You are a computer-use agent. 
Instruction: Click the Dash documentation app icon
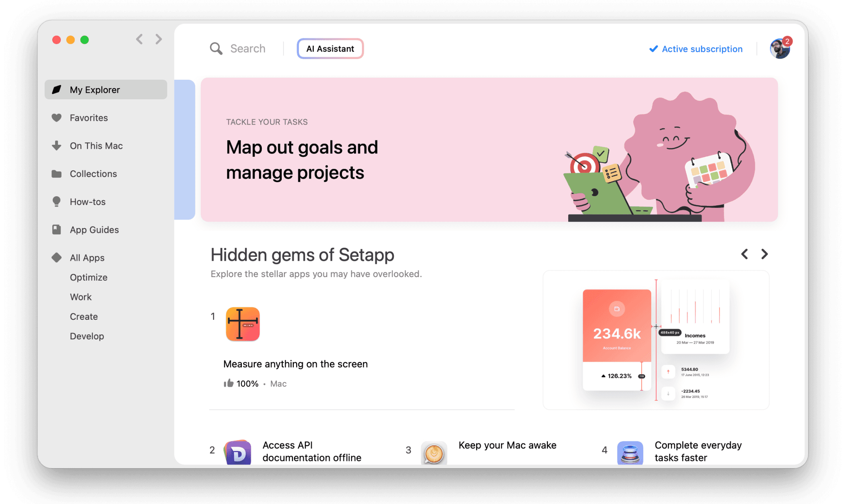238,453
